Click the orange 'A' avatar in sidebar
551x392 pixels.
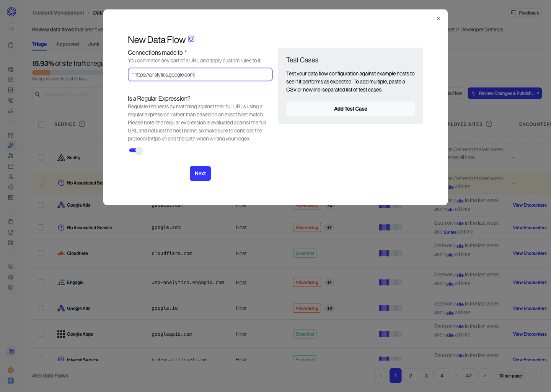[x=11, y=370]
